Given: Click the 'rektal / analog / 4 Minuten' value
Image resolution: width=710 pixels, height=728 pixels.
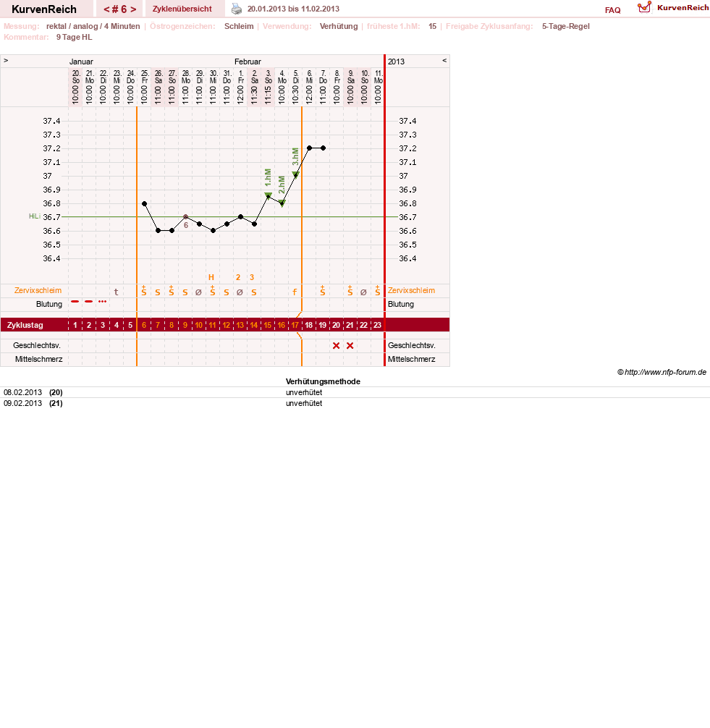Looking at the screenshot, I should [93, 27].
